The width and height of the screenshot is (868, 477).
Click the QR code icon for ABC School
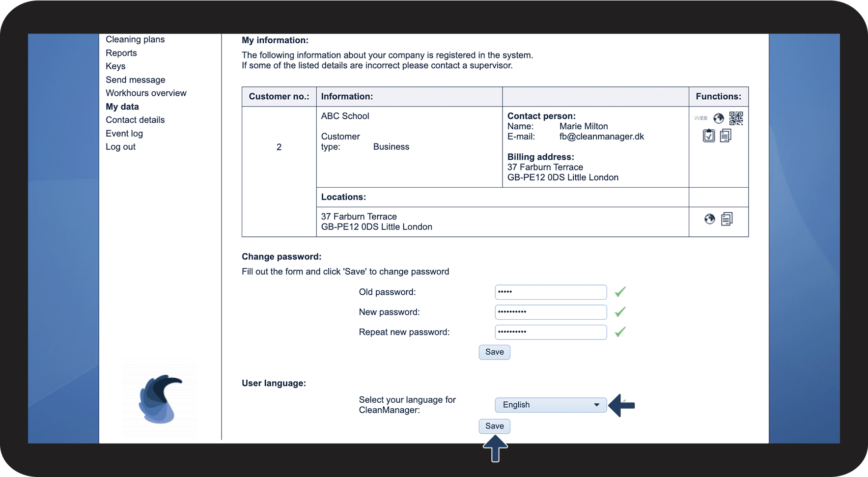tap(736, 118)
